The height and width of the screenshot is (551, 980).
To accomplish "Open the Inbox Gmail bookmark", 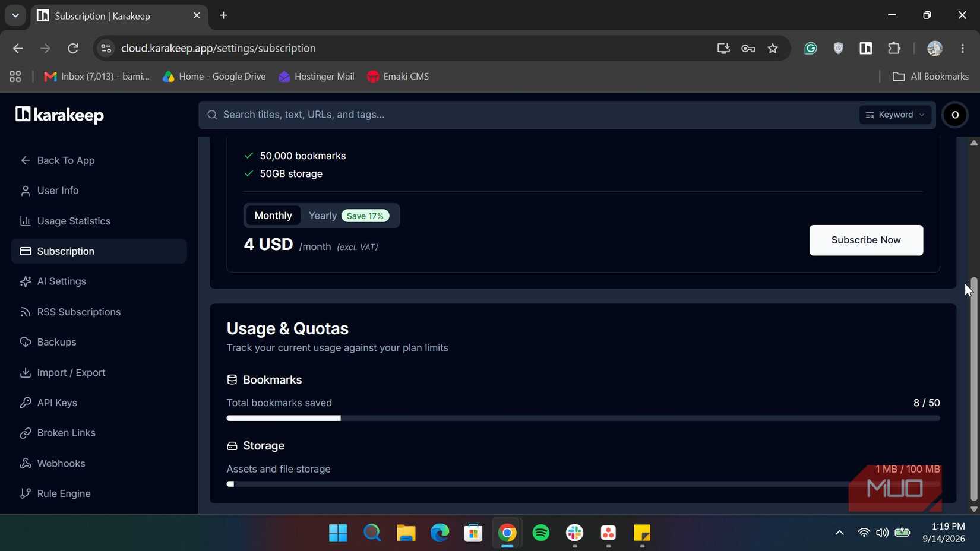I will 97,77.
